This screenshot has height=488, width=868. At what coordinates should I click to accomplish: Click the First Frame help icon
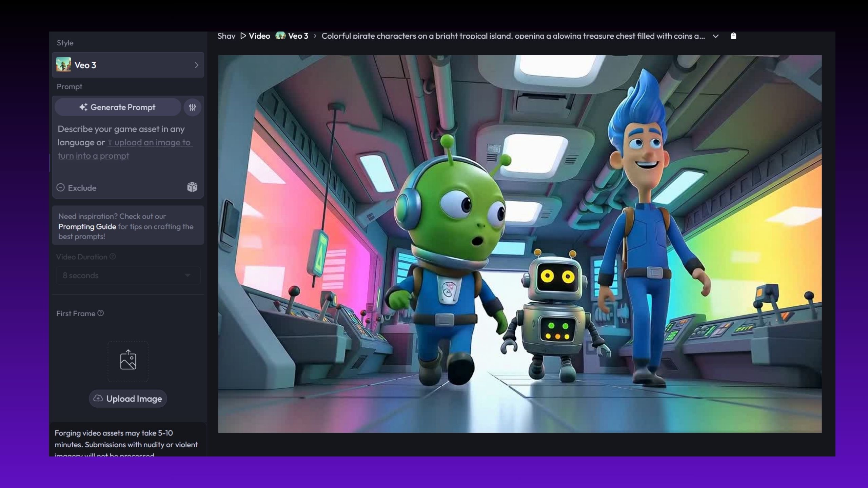click(x=101, y=313)
